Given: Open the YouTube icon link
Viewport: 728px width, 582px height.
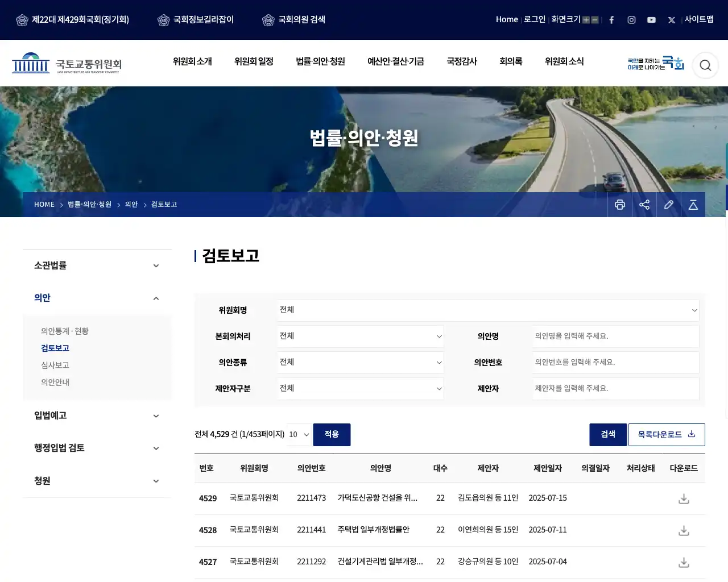Looking at the screenshot, I should coord(651,20).
